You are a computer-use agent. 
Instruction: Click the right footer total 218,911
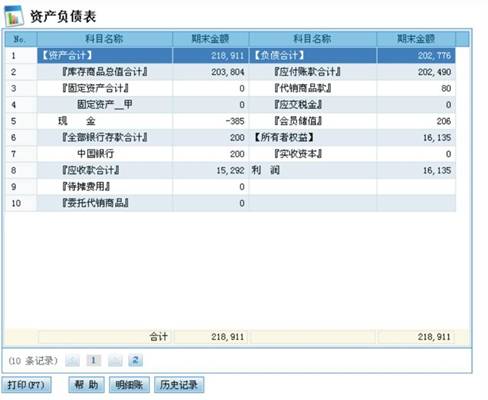pos(434,337)
